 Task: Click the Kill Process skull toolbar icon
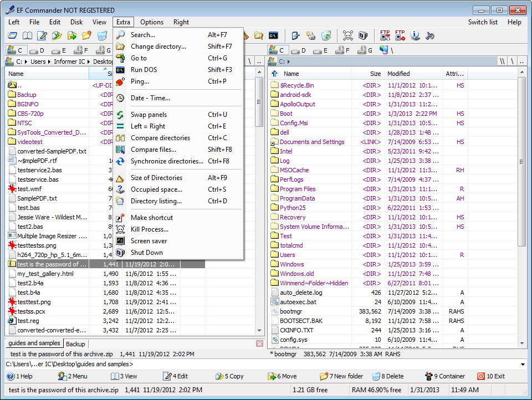347,35
